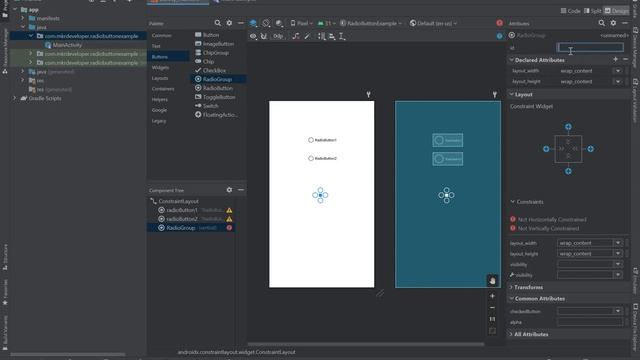Add top constraint in Constraint Widget
The width and height of the screenshot is (640, 360).
click(x=568, y=127)
